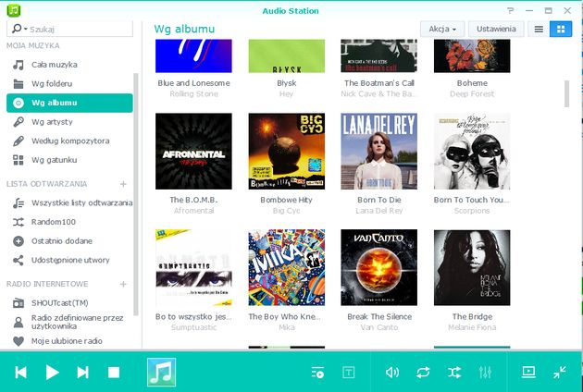This screenshot has height=392, width=583.
Task: Click 'Lana Del Rey' artist name
Action: [379, 211]
